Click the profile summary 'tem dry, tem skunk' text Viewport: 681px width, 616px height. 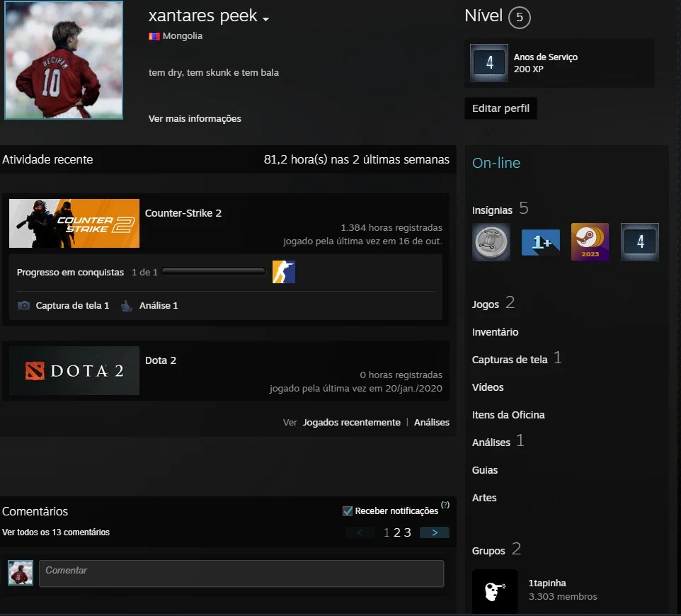tap(214, 72)
